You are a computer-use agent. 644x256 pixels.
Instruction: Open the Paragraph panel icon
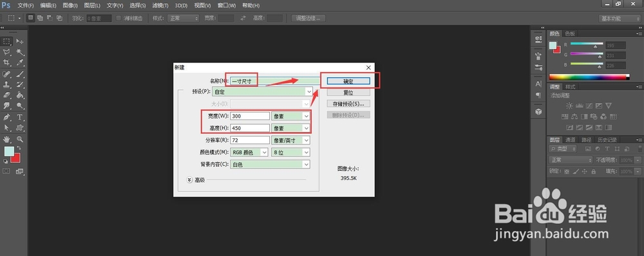pos(538,95)
